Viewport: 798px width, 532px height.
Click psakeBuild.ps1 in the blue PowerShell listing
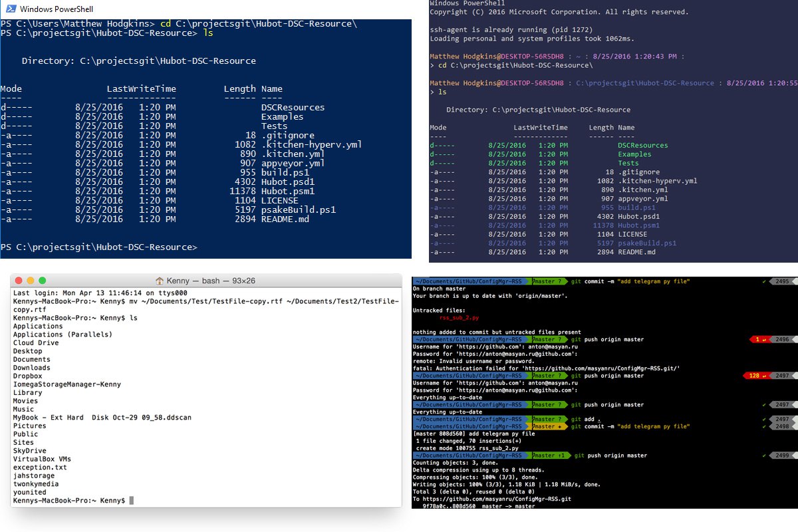coord(299,209)
